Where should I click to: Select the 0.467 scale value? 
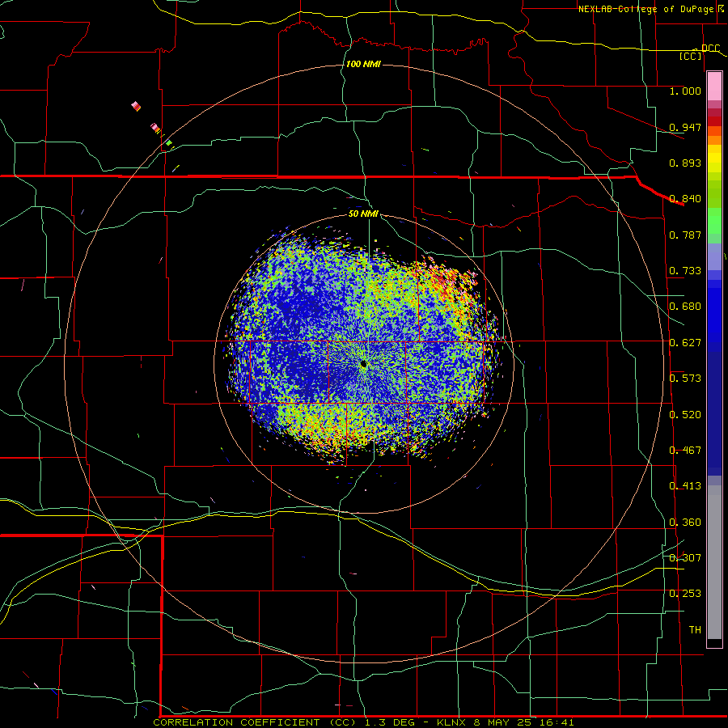pos(685,451)
